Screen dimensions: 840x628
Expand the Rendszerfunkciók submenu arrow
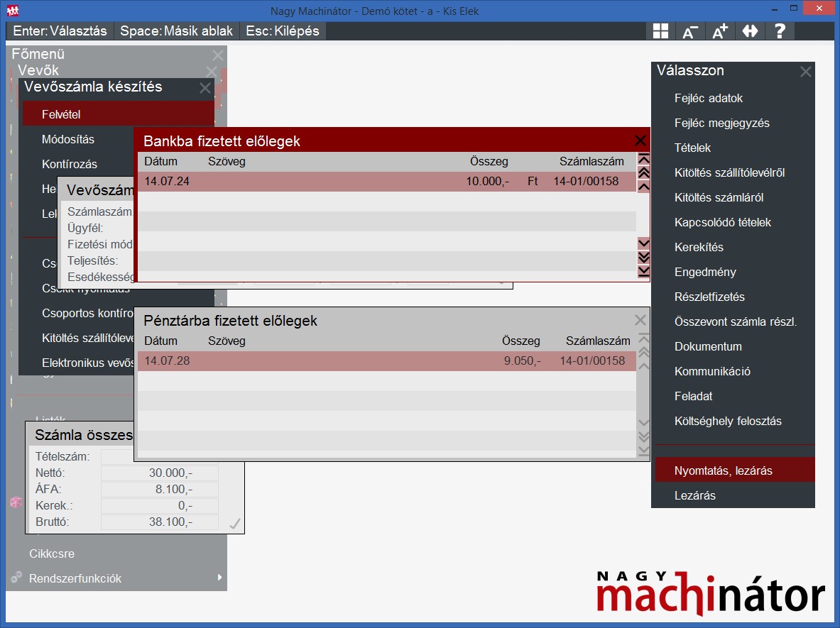point(220,578)
